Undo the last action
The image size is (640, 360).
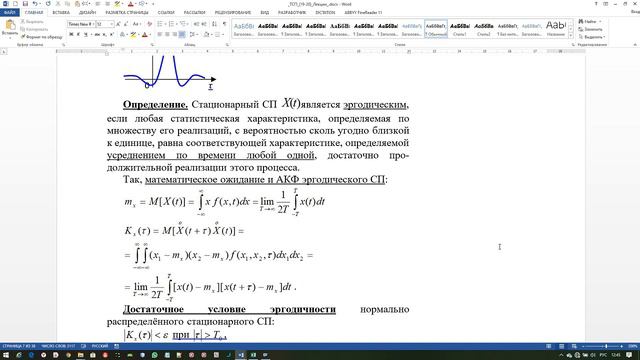pos(35,4)
